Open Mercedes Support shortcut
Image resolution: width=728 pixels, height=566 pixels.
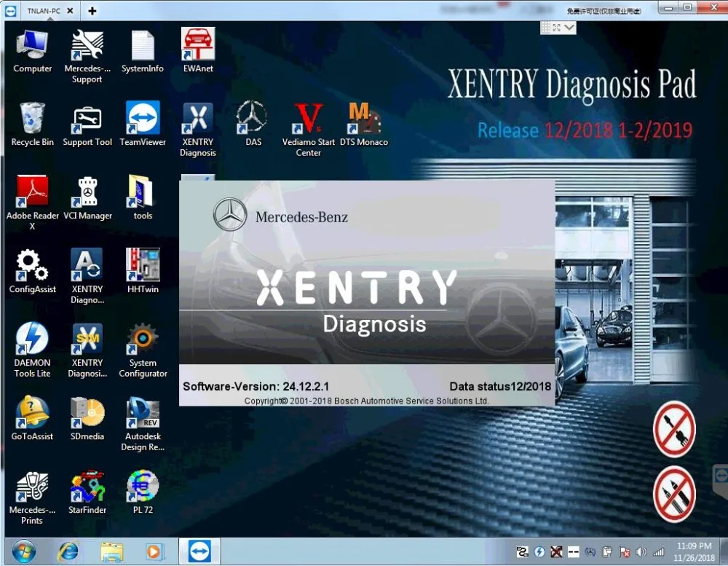coord(87,56)
